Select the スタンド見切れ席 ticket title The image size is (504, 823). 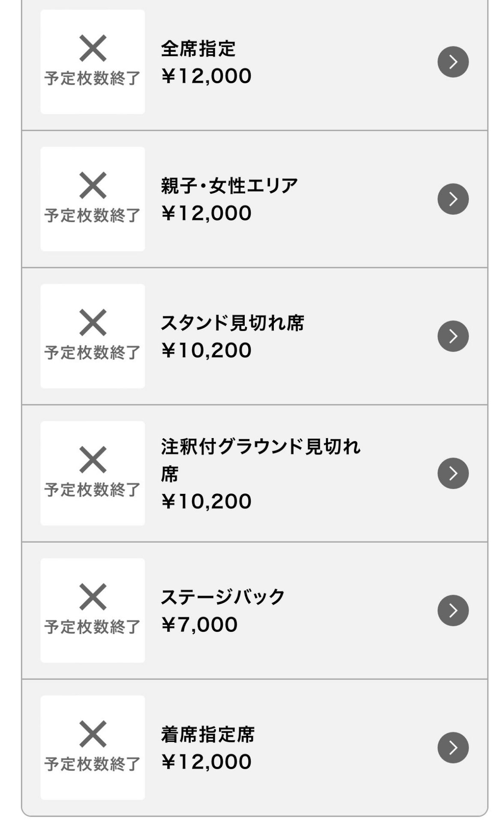coord(232,323)
